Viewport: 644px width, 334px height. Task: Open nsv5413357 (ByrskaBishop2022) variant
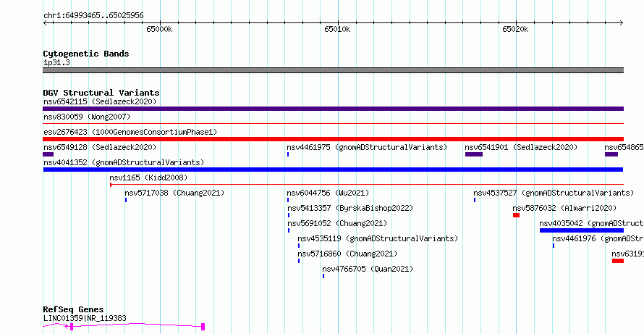click(x=350, y=208)
